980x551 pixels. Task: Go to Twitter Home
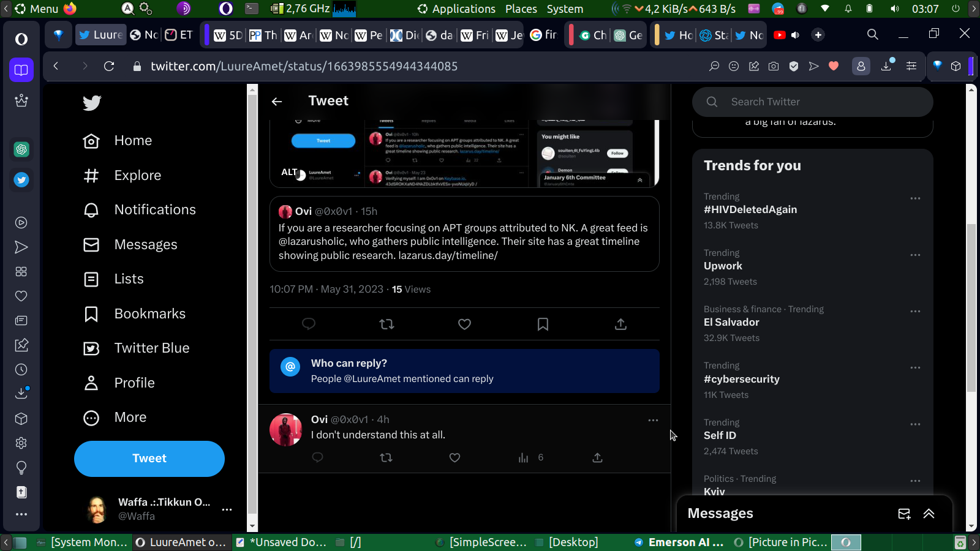118,141
